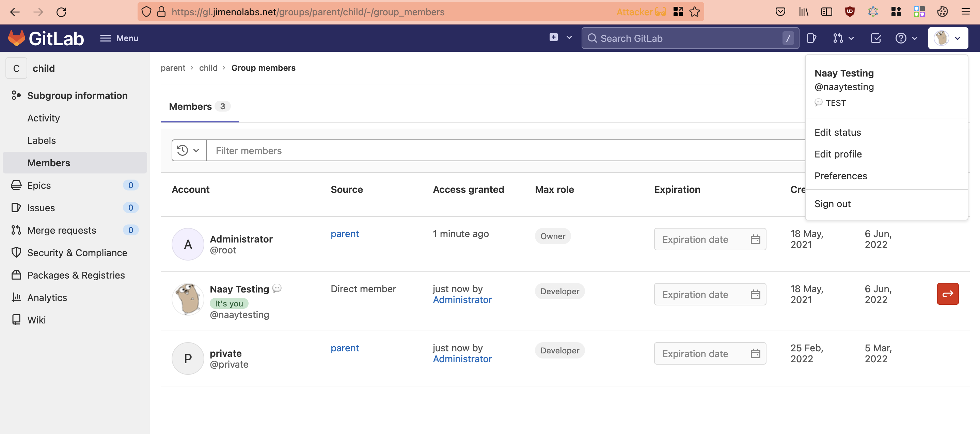
Task: Click the Wiki book icon in sidebar
Action: 16,320
